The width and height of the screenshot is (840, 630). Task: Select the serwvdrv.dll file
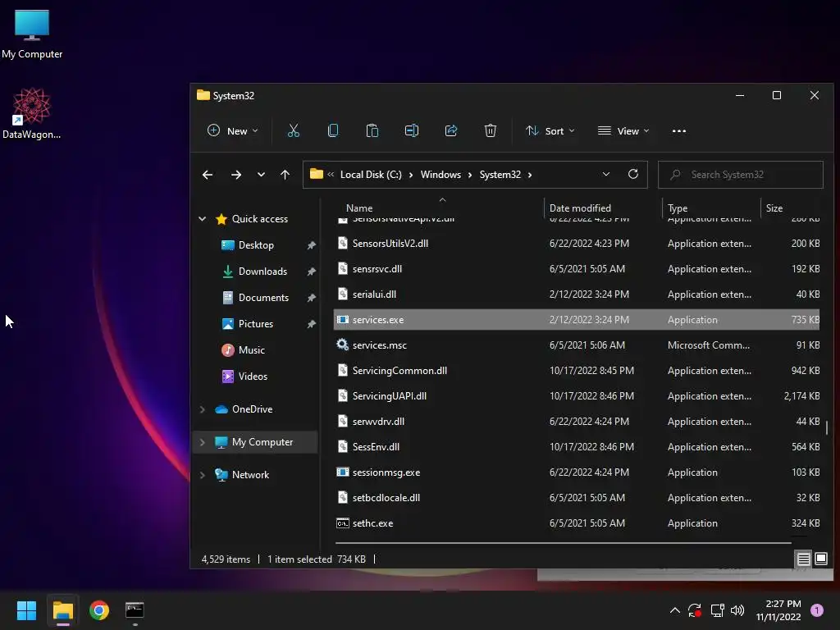[x=577, y=422]
